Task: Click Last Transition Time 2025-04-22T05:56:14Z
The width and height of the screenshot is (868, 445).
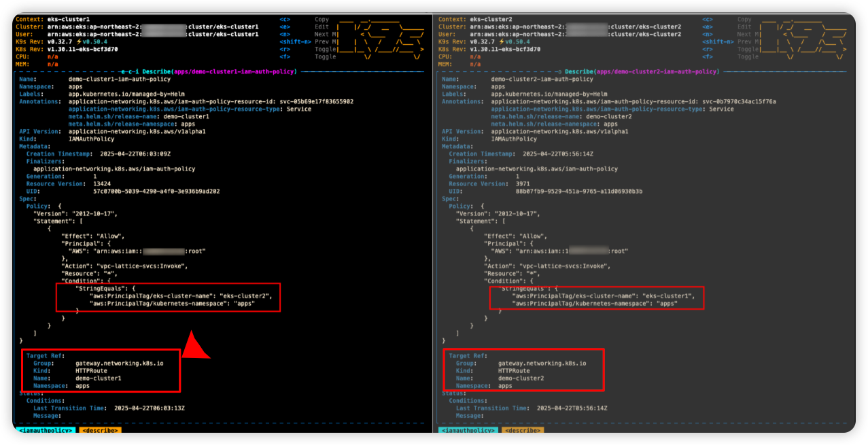Action: point(572,408)
